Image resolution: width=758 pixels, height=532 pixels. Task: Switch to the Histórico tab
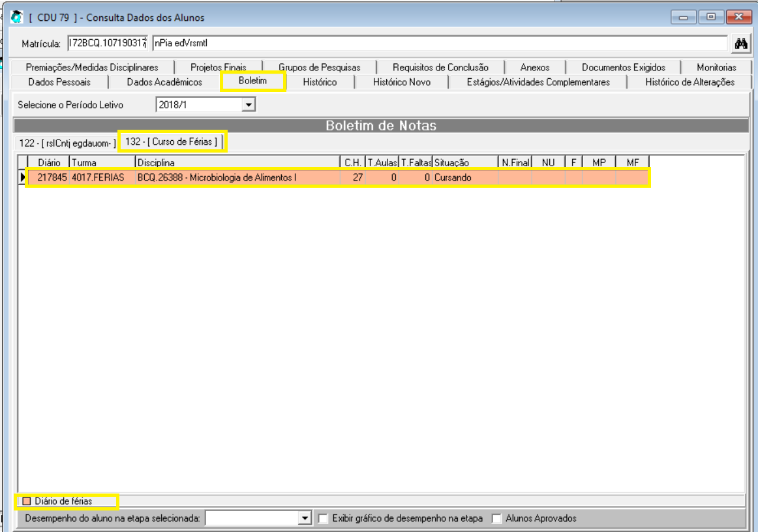coord(320,82)
